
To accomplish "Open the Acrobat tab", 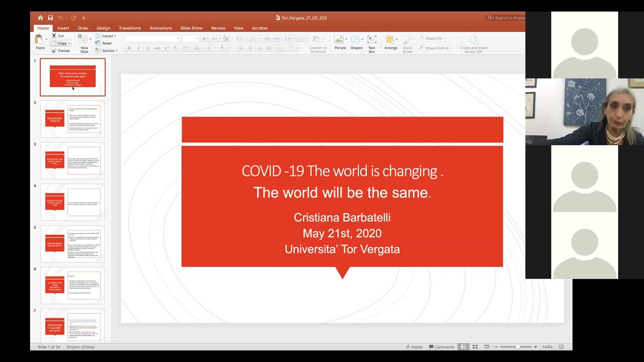I will [x=260, y=28].
